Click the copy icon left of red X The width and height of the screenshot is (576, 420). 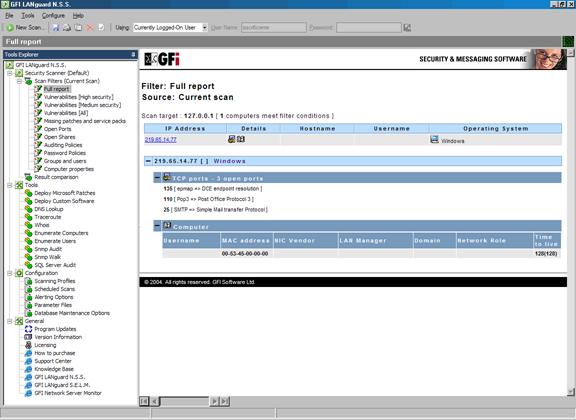[x=78, y=28]
